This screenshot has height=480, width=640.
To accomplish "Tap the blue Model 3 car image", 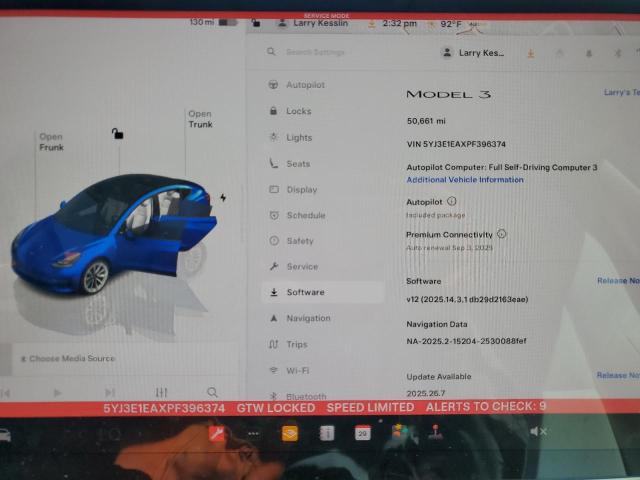I will [114, 233].
